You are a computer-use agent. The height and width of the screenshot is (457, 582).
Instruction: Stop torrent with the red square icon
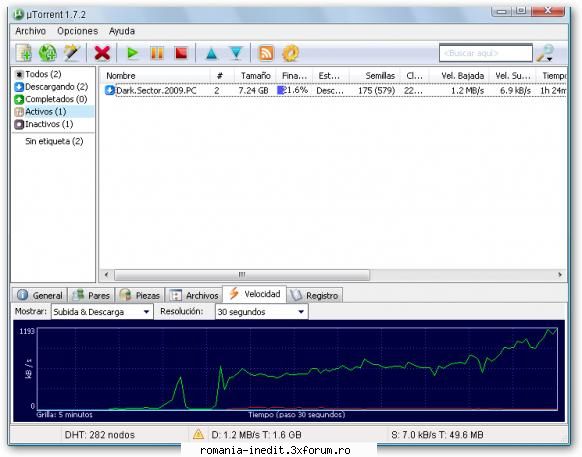pos(181,53)
